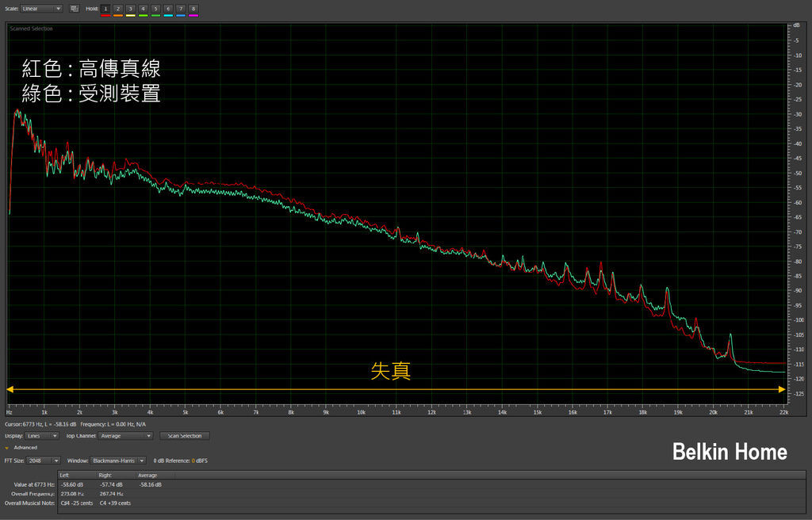Enable Hold button 3
Screen dimensions: 812x520
tap(131, 8)
